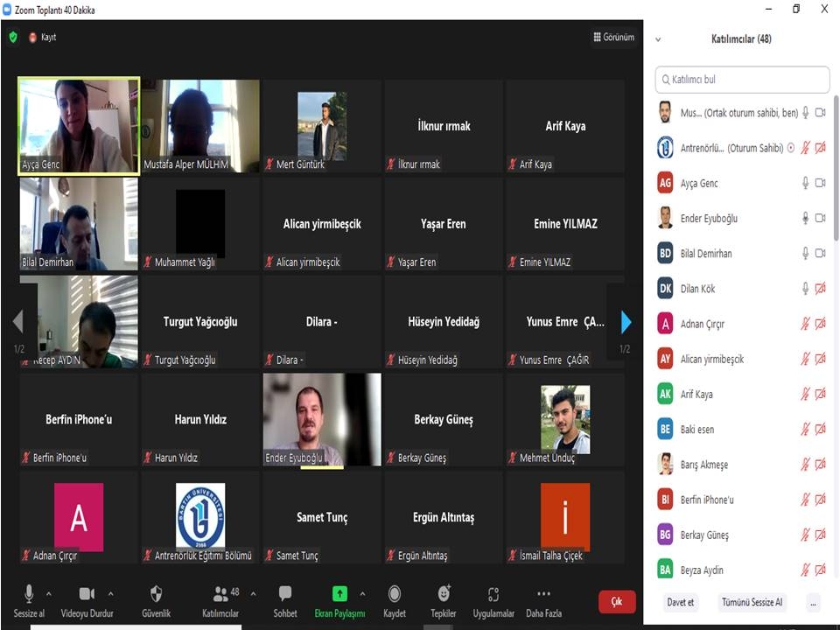Screen dimensions: 840x630
Task: Expand video options arrow beside Videoyu Durdur
Action: click(x=110, y=593)
